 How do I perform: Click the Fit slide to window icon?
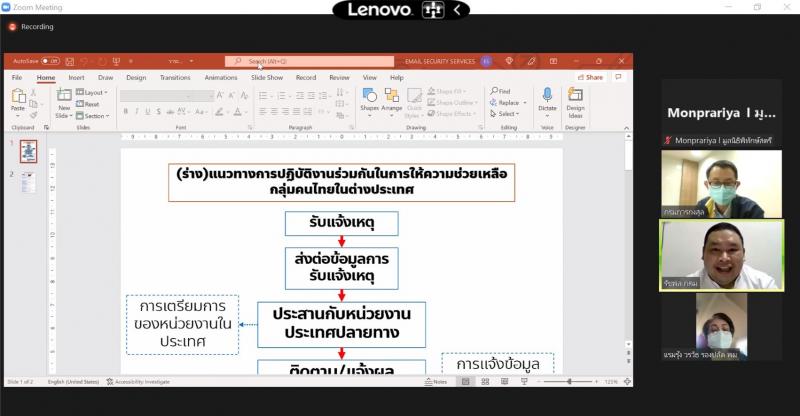(x=627, y=382)
